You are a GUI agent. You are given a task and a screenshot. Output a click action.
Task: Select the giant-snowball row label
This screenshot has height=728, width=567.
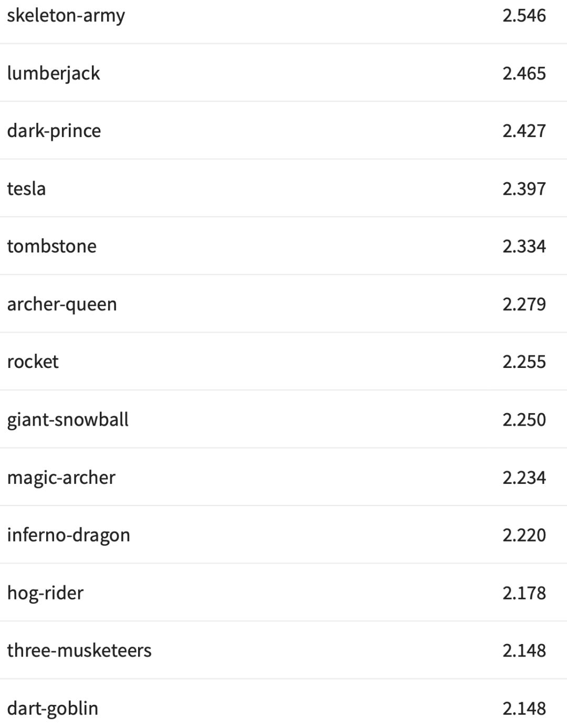[x=67, y=419]
